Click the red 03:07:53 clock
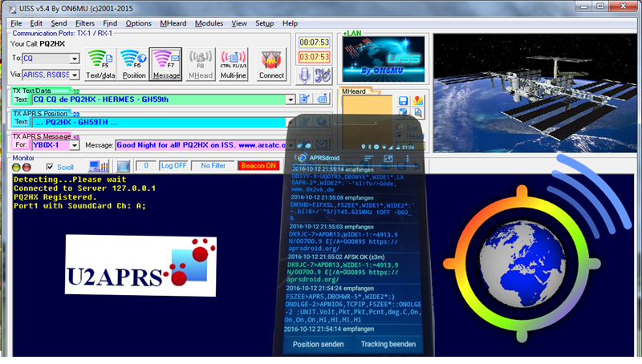 coord(314,57)
